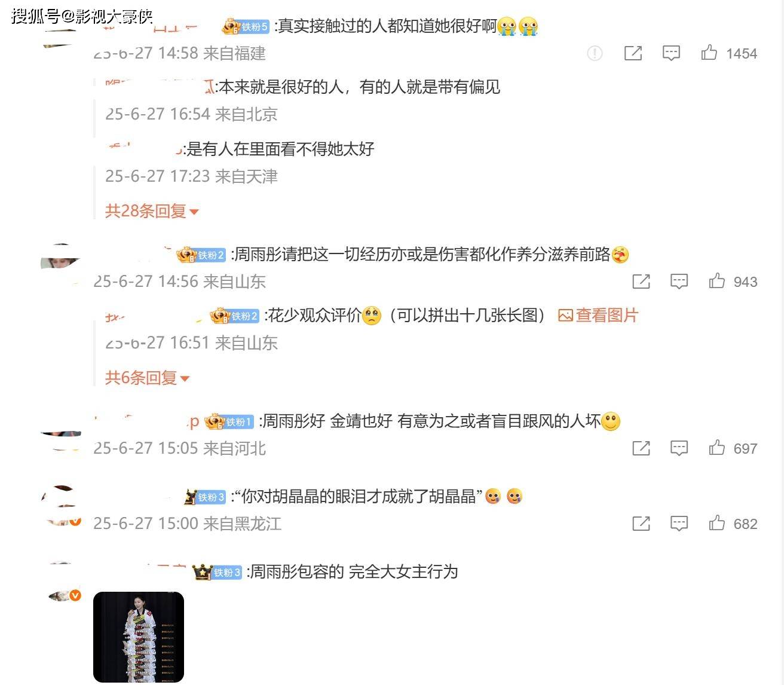Like the 黑龙江 comment with 682 likes

point(716,523)
